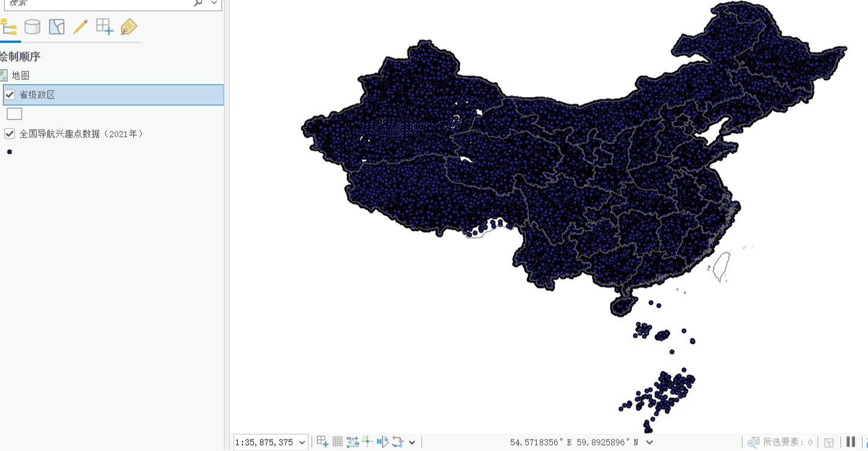Open the coordinate display format dropdown

(x=649, y=443)
